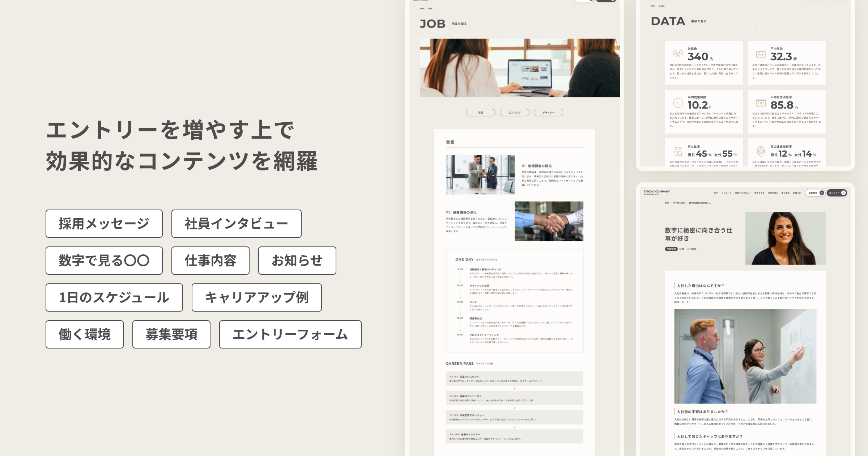This screenshot has height=456, width=868.
Task: Click the 平均年齢 ID card icon
Action: (x=761, y=55)
